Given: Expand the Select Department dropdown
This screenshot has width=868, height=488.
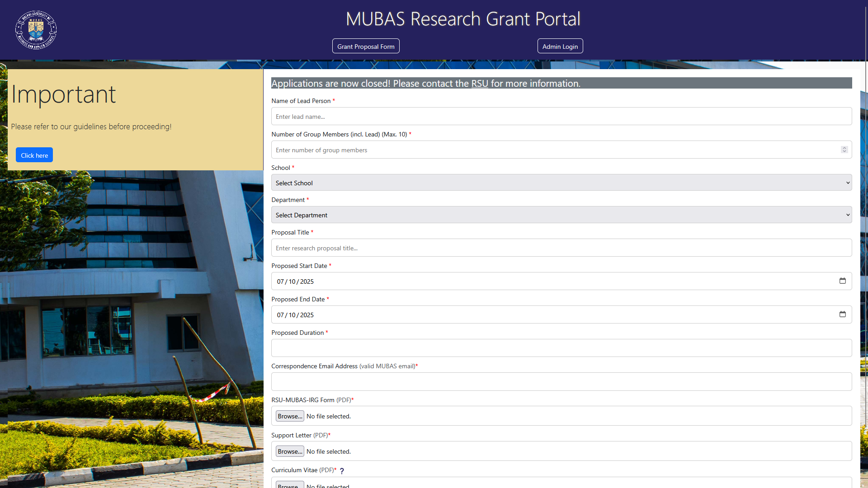Looking at the screenshot, I should tap(561, 215).
